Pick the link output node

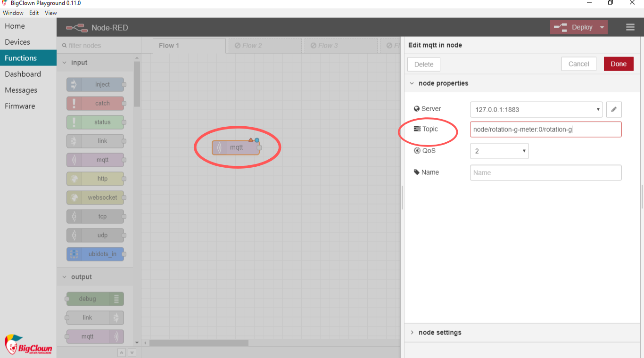point(95,317)
